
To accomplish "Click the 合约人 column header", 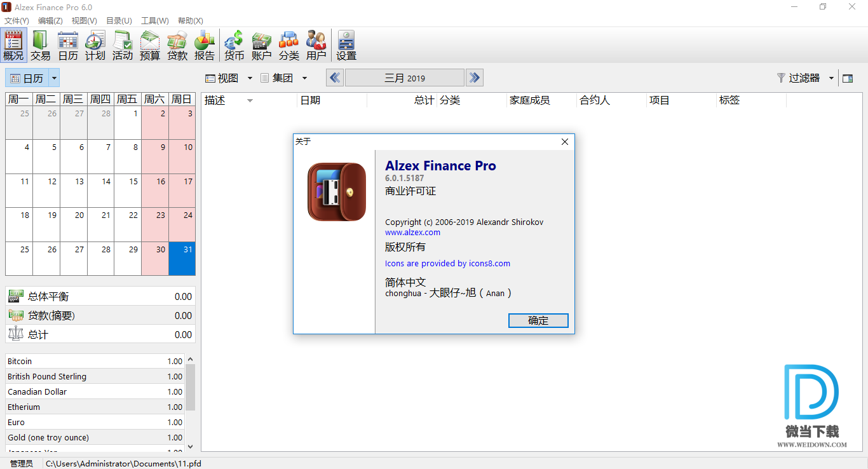I will [x=611, y=100].
